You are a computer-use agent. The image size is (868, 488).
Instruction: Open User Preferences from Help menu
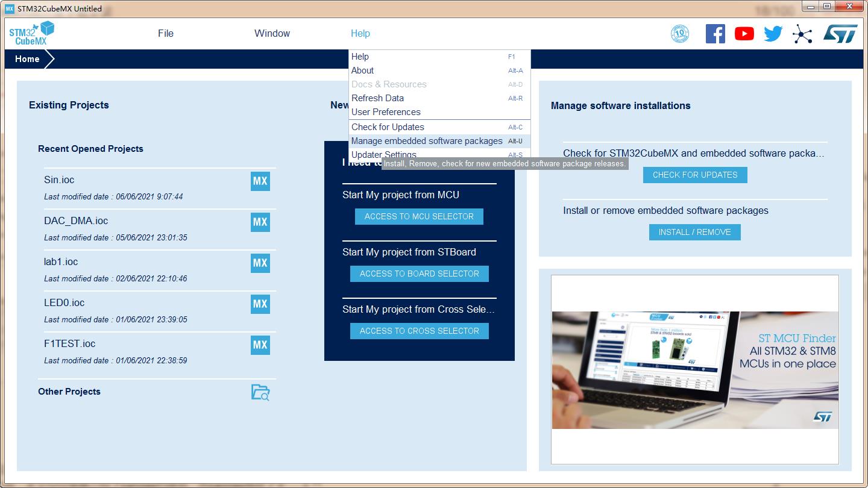coord(439,112)
